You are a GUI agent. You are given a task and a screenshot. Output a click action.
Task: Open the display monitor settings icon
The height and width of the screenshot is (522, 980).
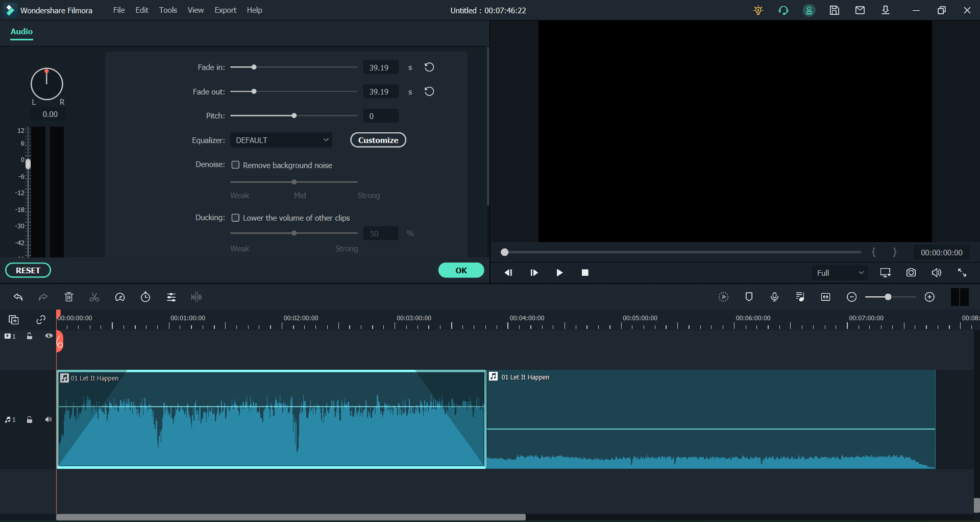886,273
